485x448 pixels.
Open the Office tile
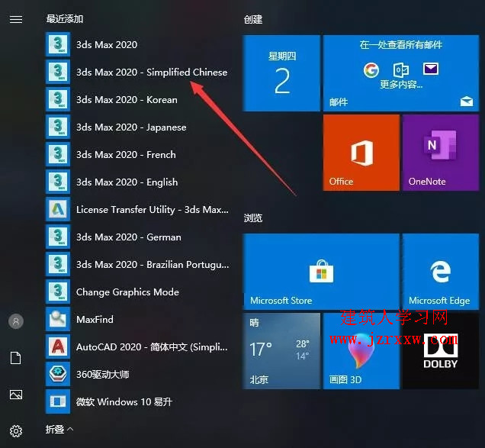point(361,153)
